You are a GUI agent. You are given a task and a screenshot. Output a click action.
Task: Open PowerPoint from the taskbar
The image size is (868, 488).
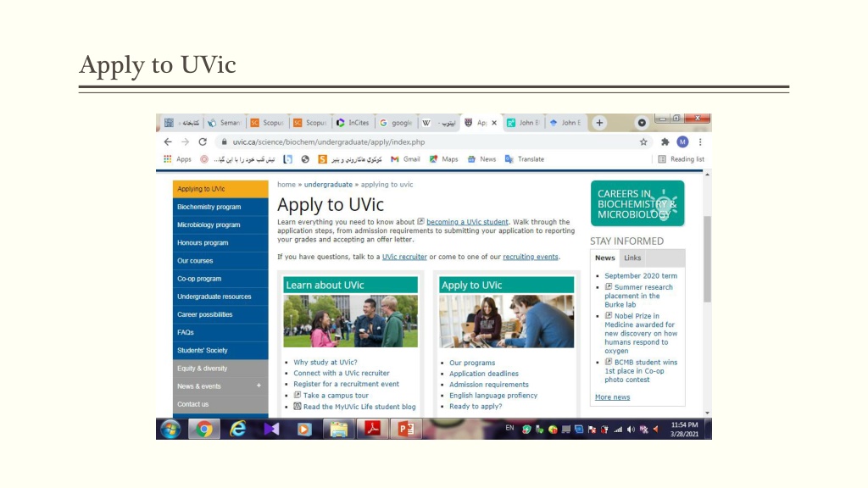pos(406,429)
